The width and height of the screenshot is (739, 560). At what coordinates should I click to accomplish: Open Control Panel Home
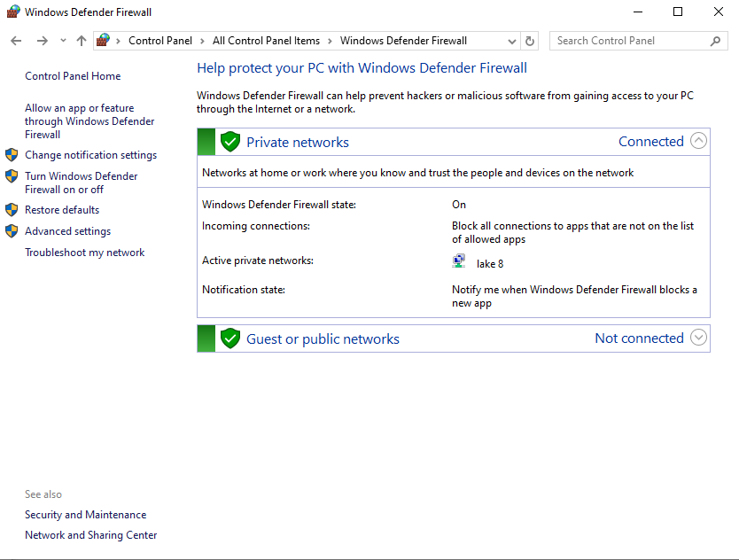(73, 76)
